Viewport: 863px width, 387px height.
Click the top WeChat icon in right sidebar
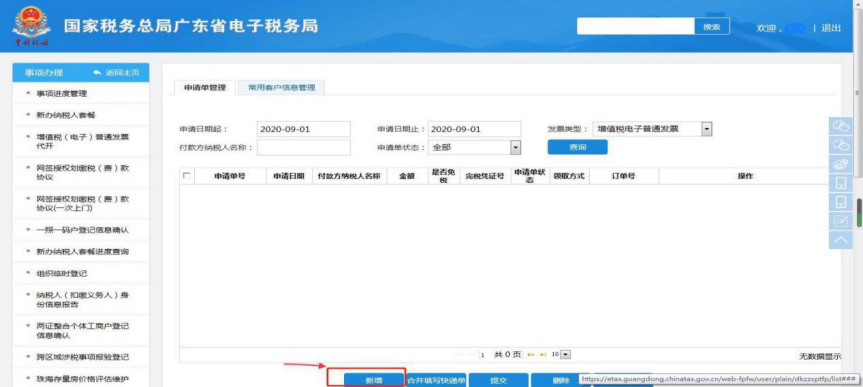[x=840, y=126]
